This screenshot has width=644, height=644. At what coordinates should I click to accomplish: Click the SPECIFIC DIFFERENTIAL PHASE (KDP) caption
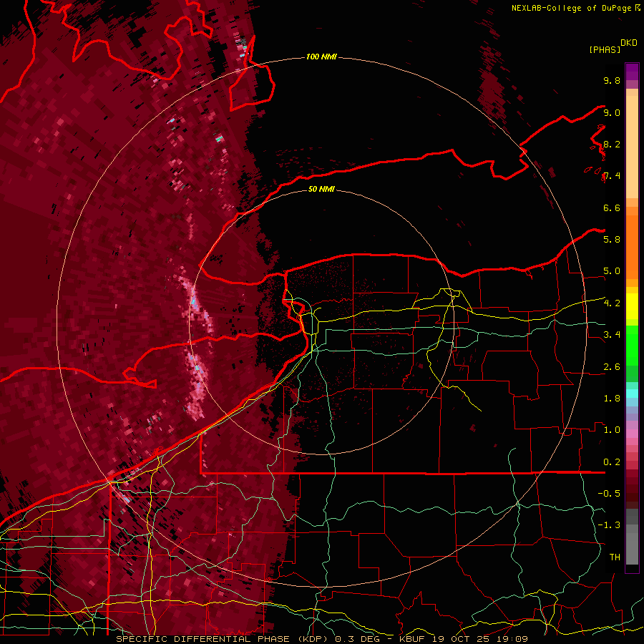[223, 639]
